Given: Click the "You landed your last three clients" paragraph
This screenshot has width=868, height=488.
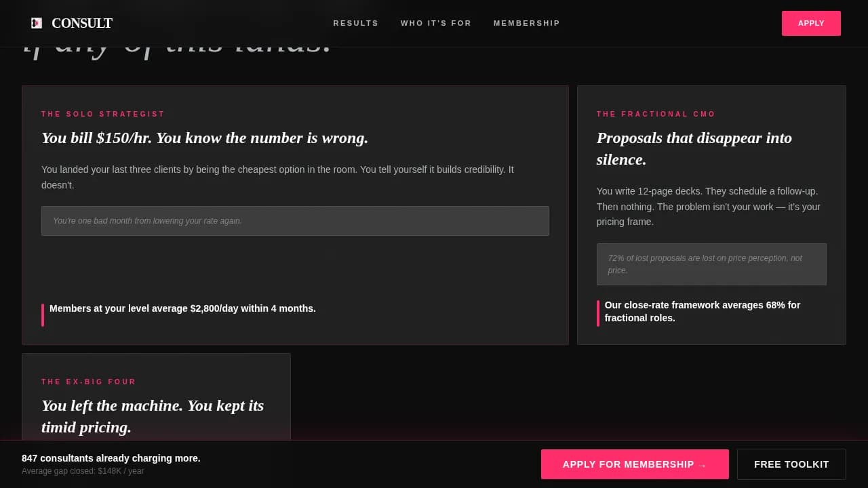Looking at the screenshot, I should pos(277,177).
